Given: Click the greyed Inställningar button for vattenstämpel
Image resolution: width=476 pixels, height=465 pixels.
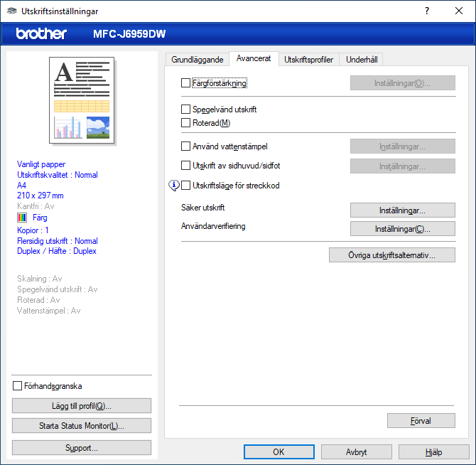Looking at the screenshot, I should coord(403,146).
